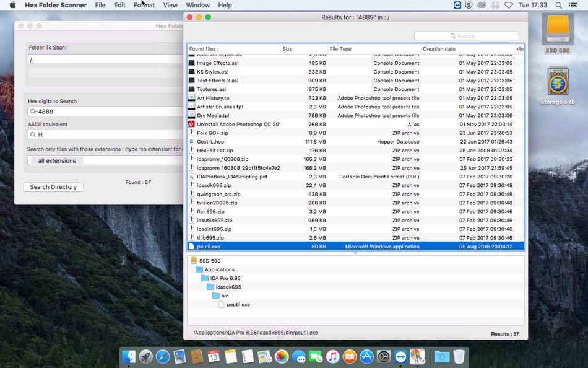588x368 pixels.
Task: Launch Safari from the Dock
Action: click(163, 356)
